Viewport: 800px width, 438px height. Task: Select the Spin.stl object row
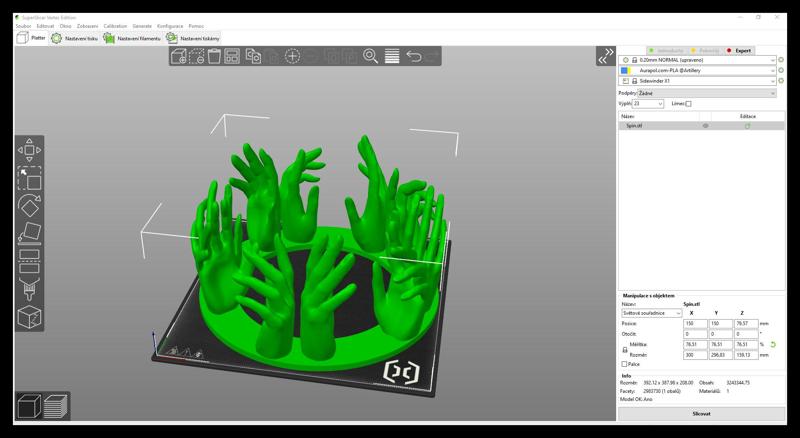pos(702,126)
